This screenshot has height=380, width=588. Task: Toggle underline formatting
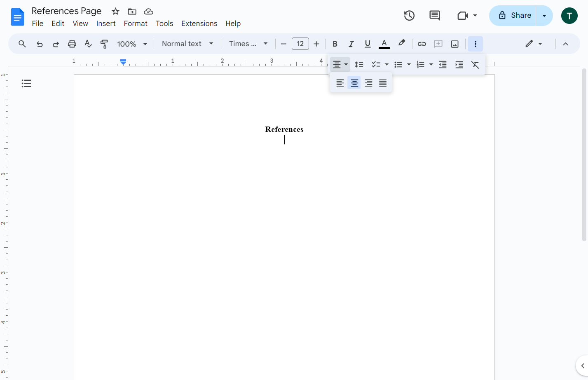coord(368,44)
